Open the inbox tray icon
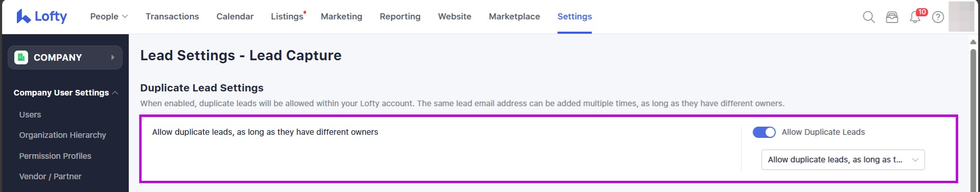 click(892, 17)
